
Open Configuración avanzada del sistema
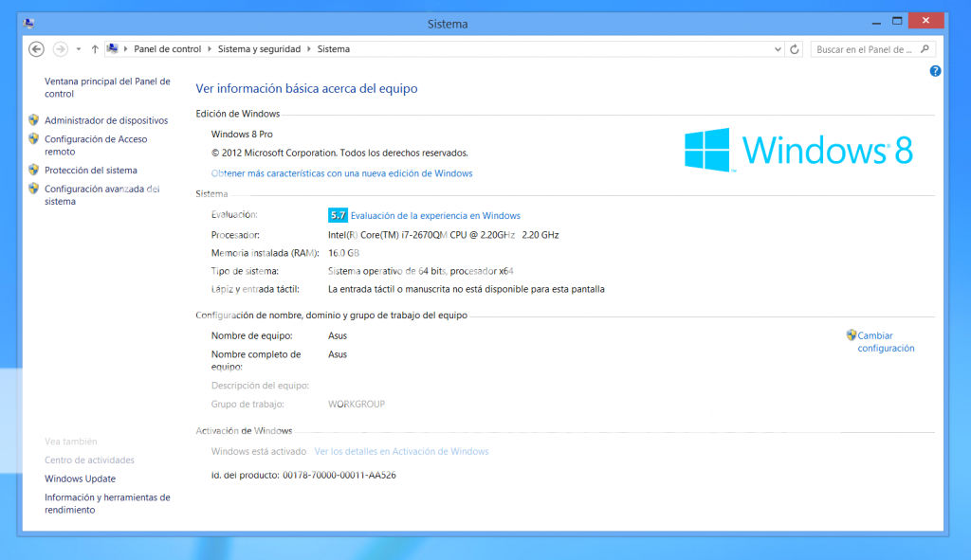(x=102, y=195)
